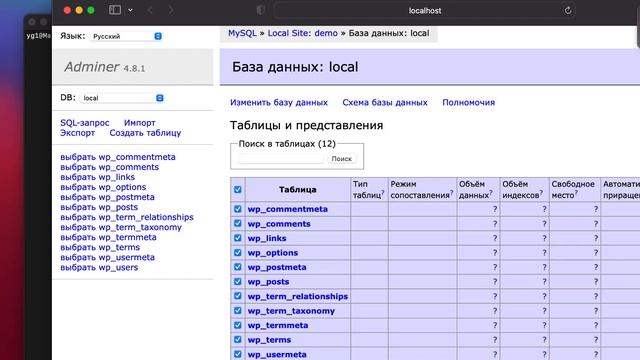Image resolution: width=640 pixels, height=360 pixels.
Task: Select выбрать wp_terms in sidebar
Action: [x=100, y=247]
